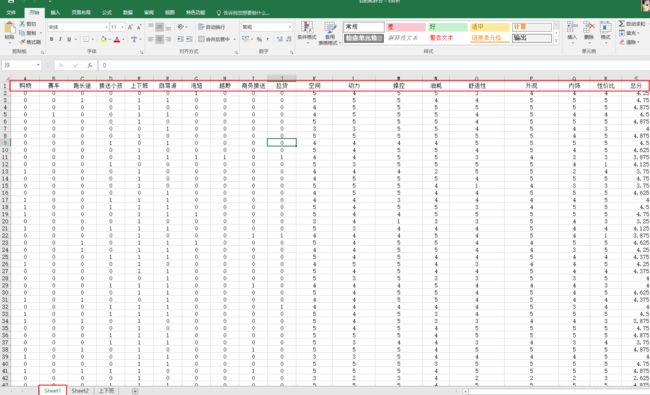650x395 pixels.
Task: Apply cell borders icon
Action: click(x=85, y=39)
